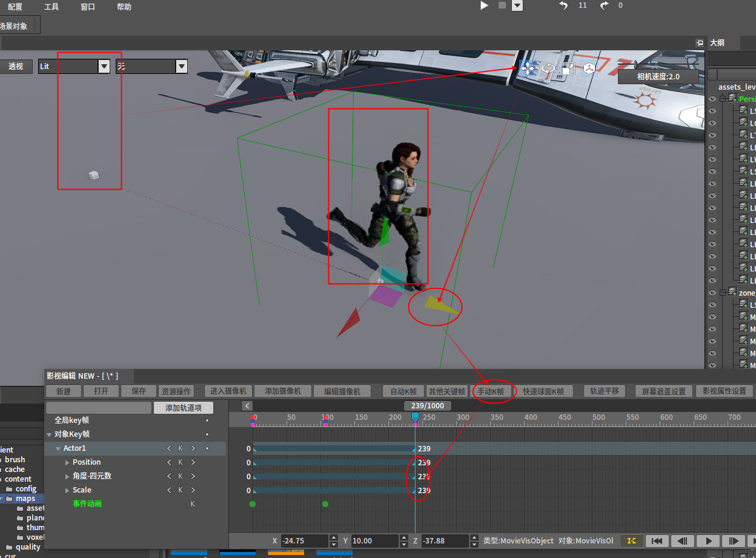This screenshot has width=756, height=558.
Task: Click the coordinate axis cube icon
Action: 589,68
